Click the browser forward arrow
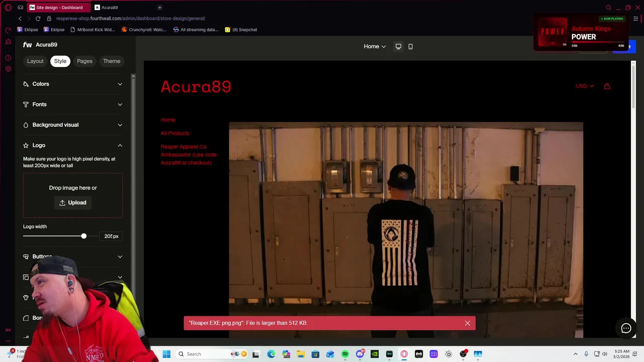The width and height of the screenshot is (644, 362). coord(29,19)
